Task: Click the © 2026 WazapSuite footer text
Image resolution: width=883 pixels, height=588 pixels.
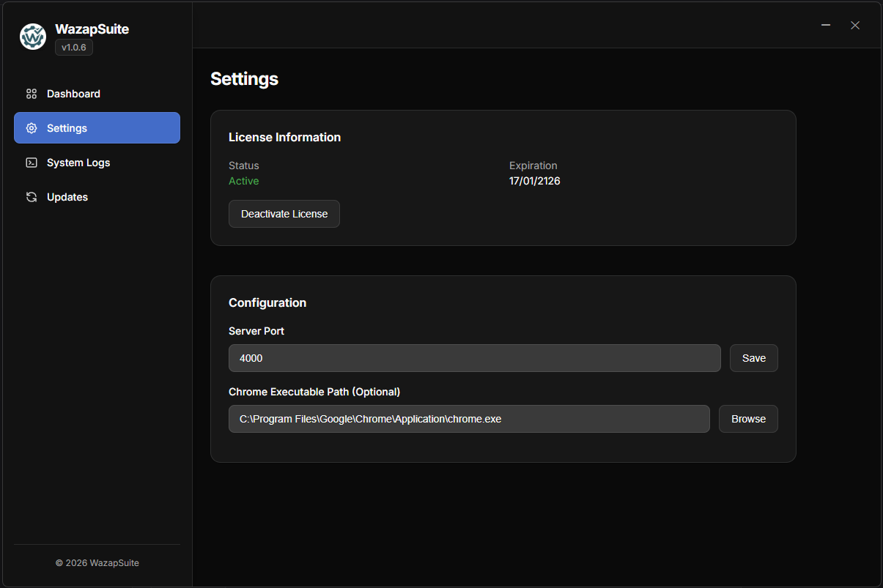Action: tap(97, 562)
